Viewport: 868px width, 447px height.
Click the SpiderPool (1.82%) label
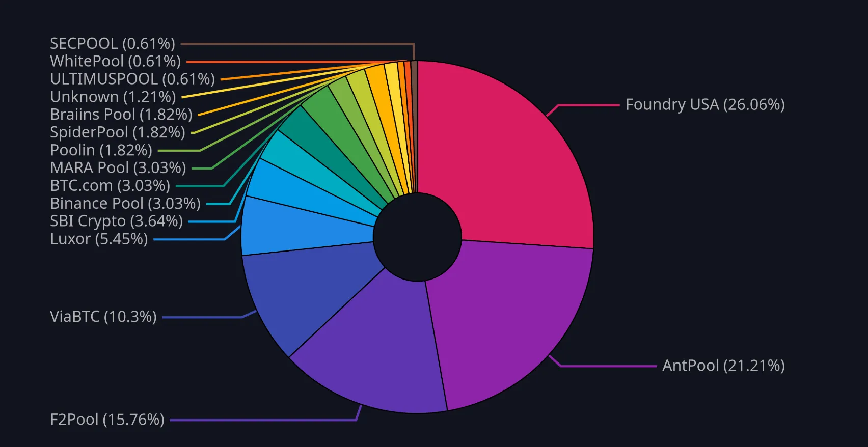pyautogui.click(x=118, y=132)
